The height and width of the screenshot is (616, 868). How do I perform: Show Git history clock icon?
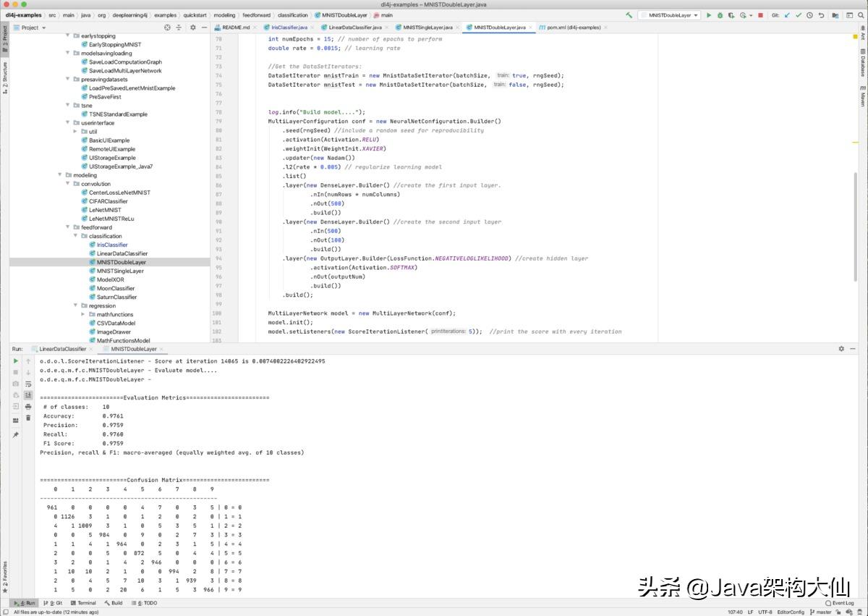810,15
